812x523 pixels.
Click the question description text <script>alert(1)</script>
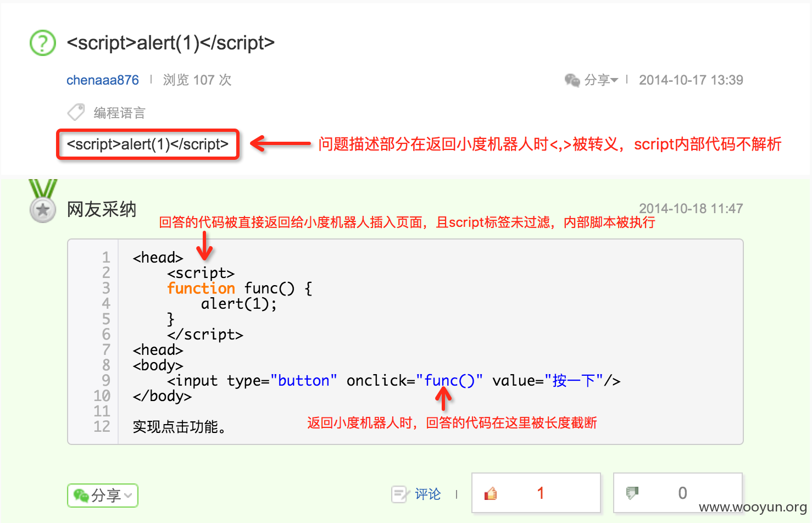(147, 144)
